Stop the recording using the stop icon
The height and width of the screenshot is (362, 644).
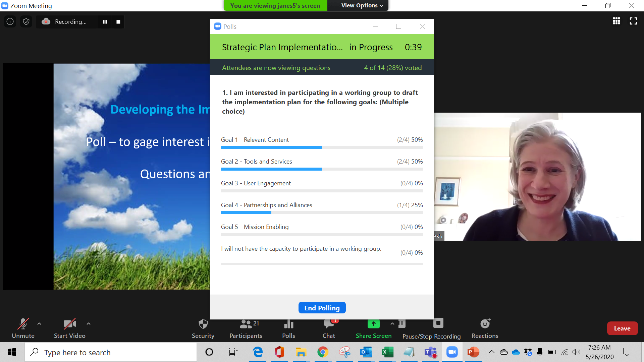coord(118,21)
